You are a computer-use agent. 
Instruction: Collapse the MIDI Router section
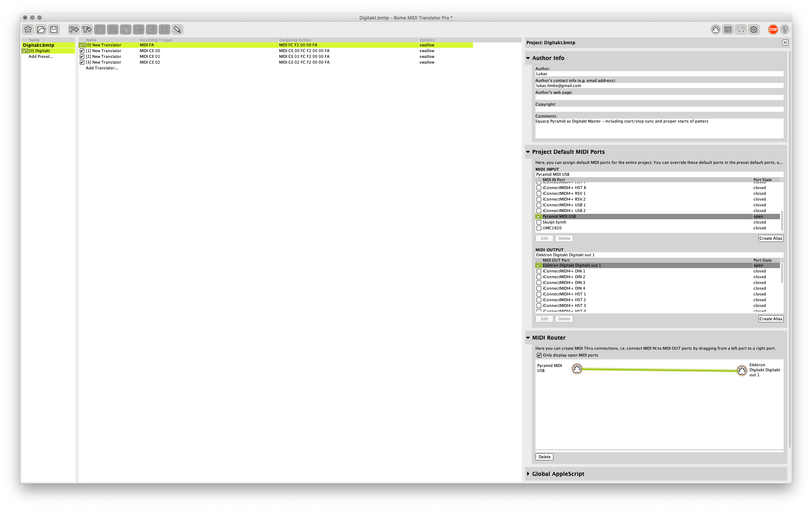528,338
